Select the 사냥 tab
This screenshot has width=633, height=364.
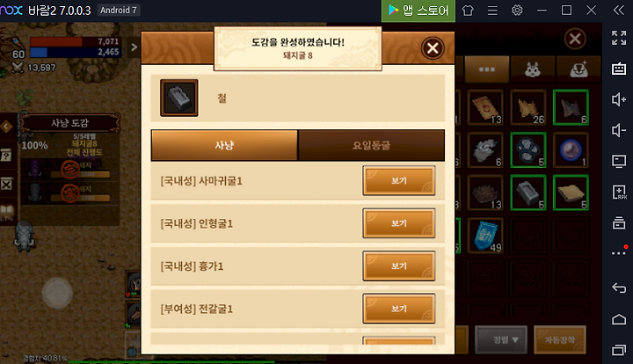(224, 145)
